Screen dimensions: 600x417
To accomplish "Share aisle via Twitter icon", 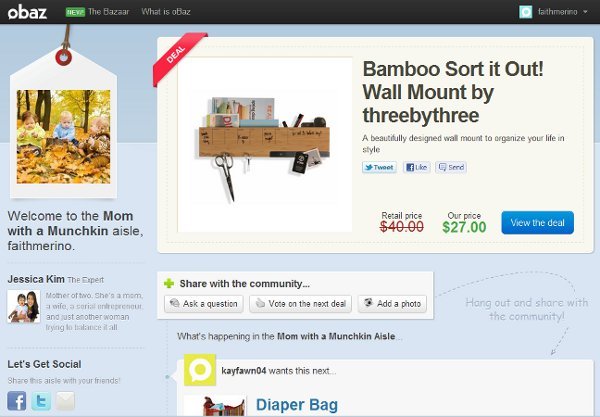I will tap(41, 401).
